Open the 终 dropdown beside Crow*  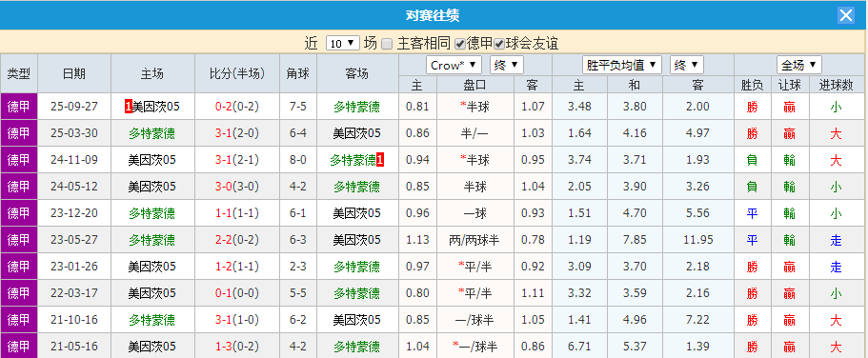click(507, 66)
